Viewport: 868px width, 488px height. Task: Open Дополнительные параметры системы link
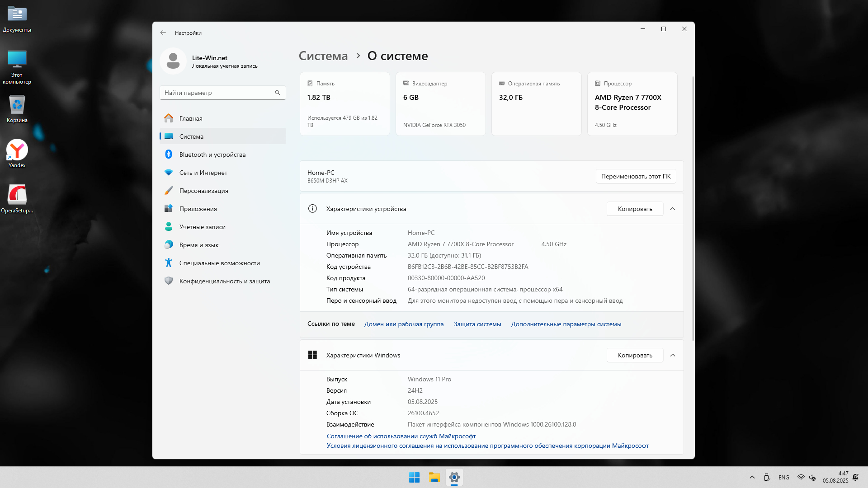click(x=566, y=324)
